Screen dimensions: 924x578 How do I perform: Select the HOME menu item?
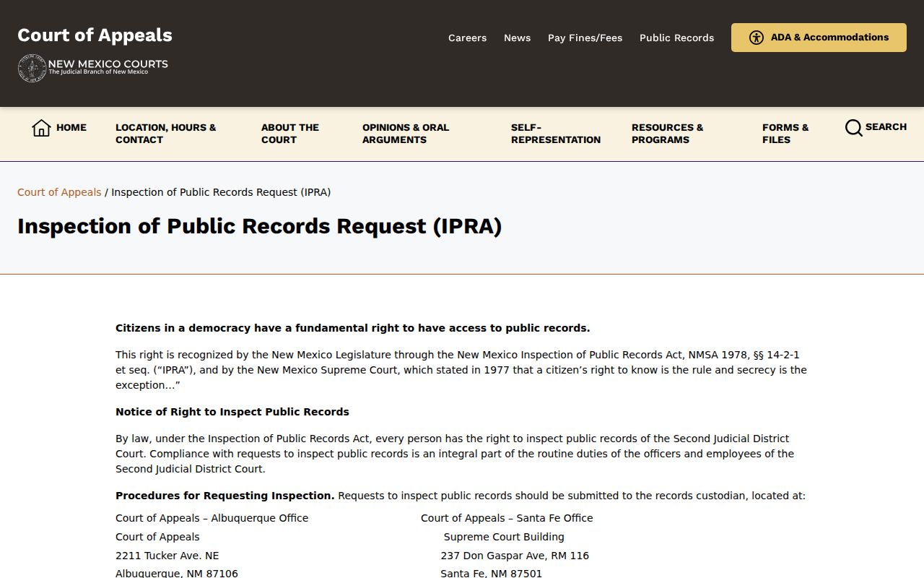(x=71, y=127)
